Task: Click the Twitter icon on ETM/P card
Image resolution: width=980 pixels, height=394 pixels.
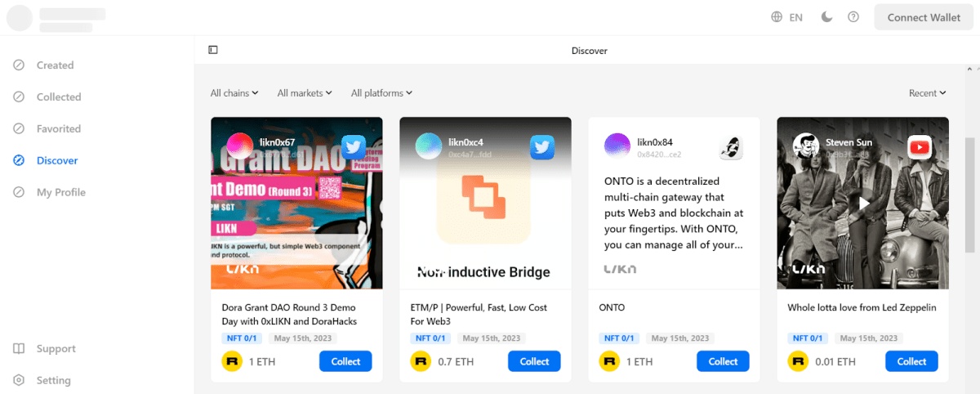Action: [542, 147]
